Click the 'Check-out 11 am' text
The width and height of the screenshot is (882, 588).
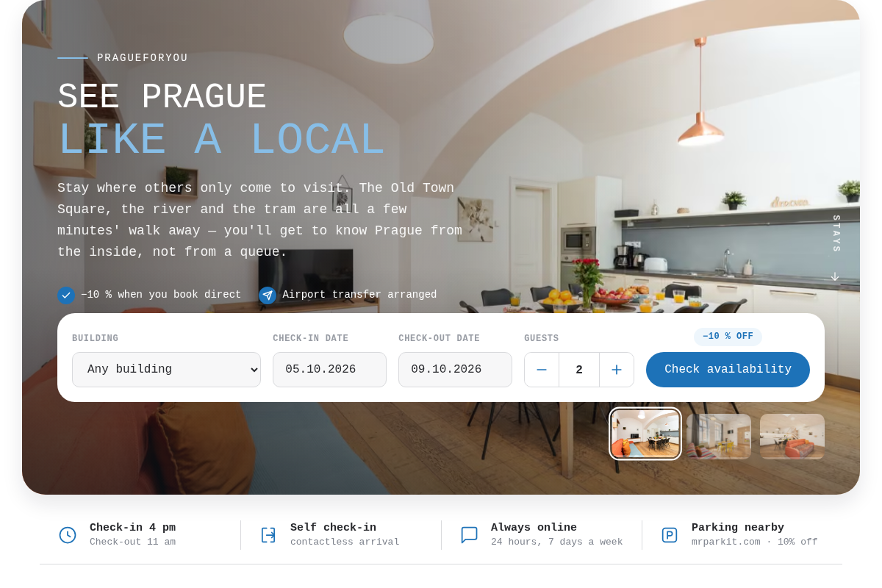click(x=132, y=542)
